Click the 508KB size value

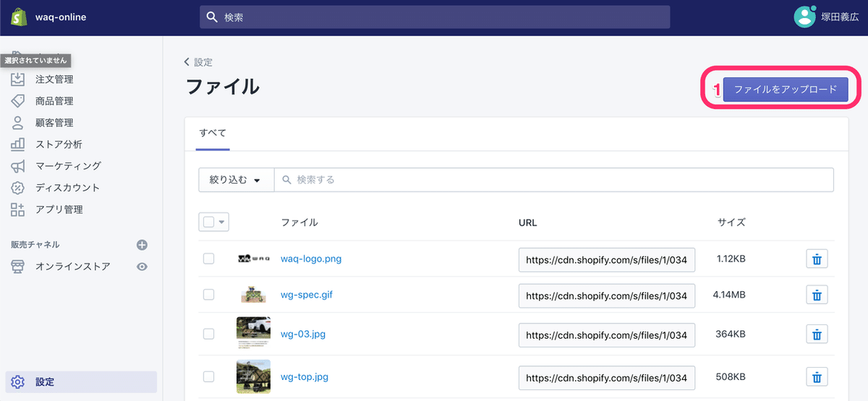click(731, 376)
